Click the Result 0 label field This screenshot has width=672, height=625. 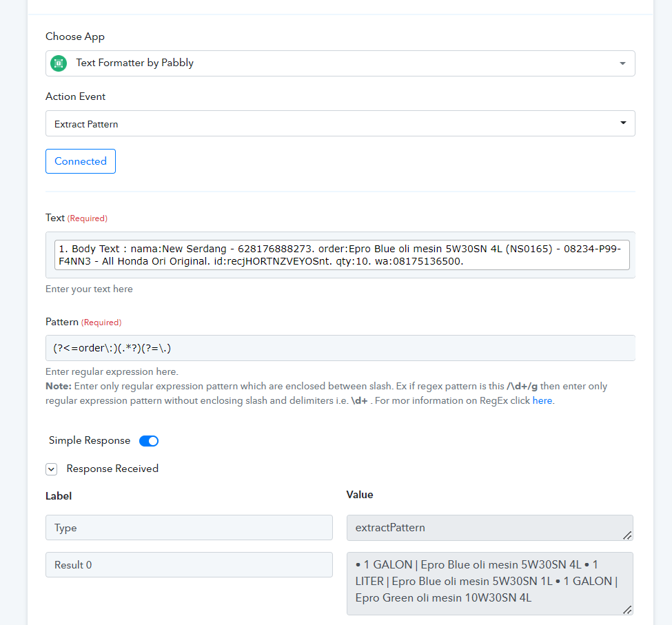click(x=189, y=564)
